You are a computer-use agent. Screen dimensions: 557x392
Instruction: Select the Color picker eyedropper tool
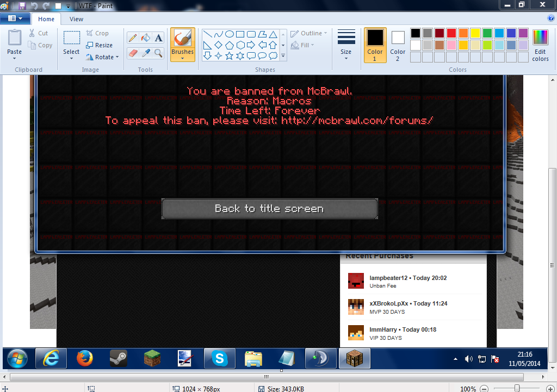pyautogui.click(x=146, y=53)
